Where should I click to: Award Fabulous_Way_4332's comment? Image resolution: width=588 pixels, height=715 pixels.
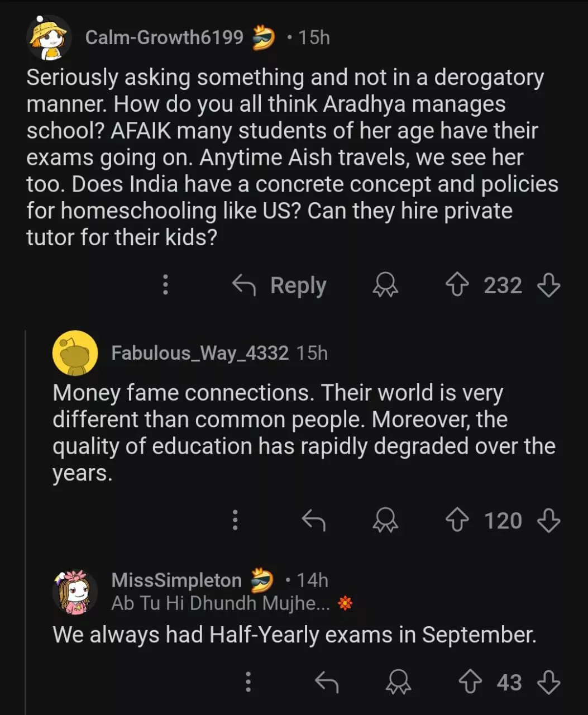point(385,521)
